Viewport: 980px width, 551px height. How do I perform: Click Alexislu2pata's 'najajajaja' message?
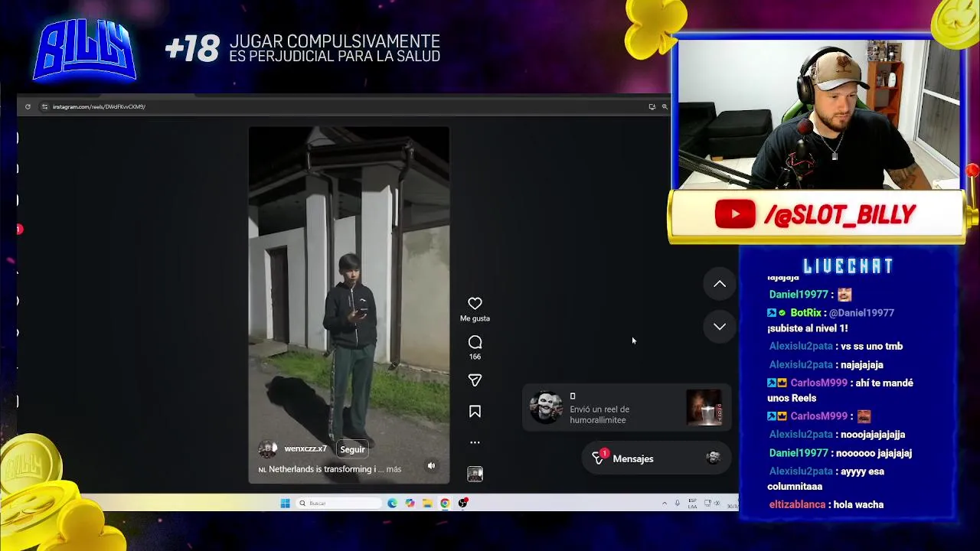point(862,365)
